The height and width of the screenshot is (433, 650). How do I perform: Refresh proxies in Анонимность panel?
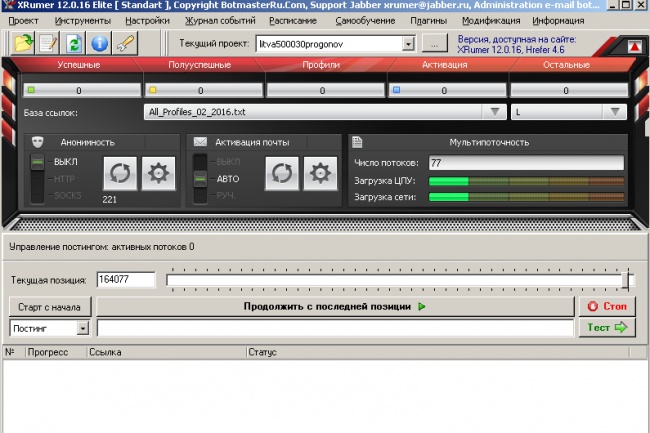[120, 173]
